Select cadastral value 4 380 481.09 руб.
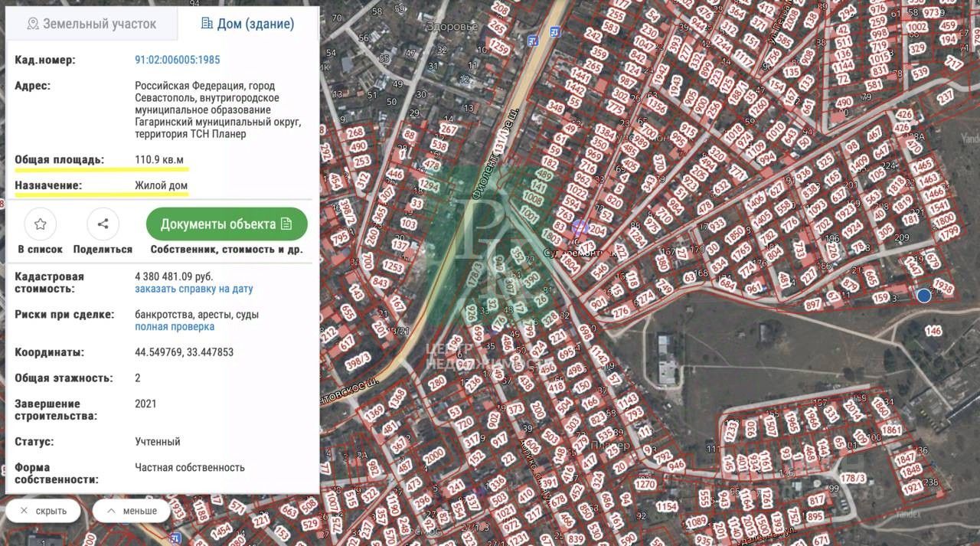Viewport: 980px width, 546px height. (x=174, y=276)
